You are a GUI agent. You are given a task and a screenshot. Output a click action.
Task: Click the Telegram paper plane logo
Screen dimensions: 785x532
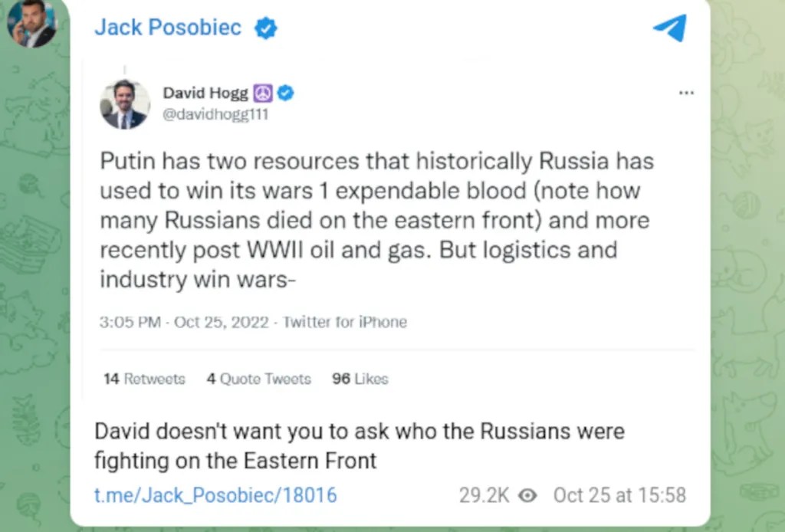(669, 28)
